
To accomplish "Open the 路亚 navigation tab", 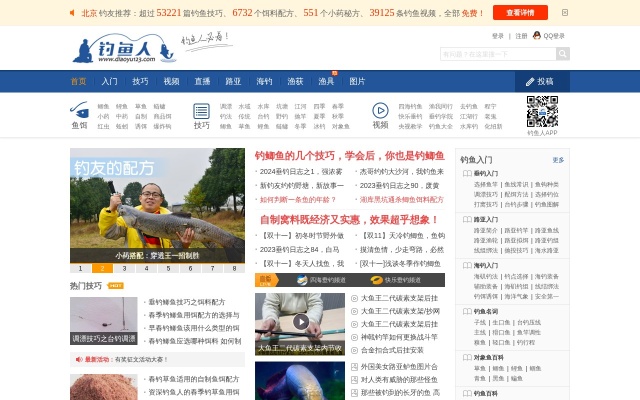I will coord(233,82).
